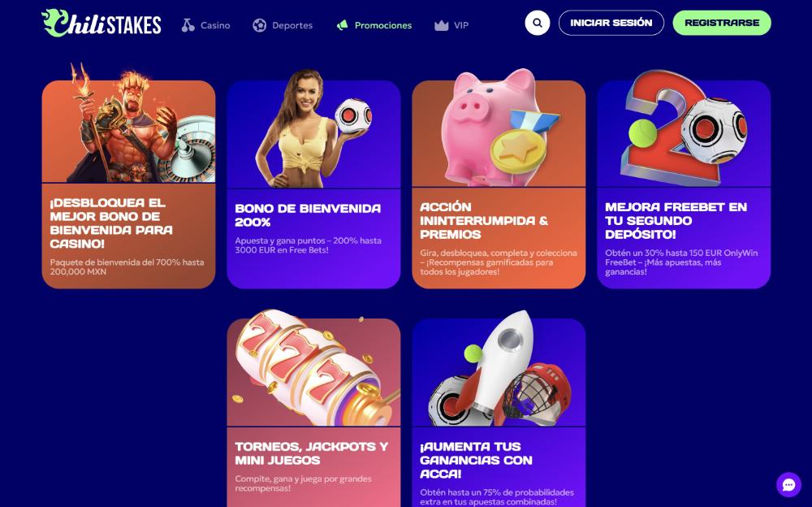Open Mejora FreeBet segundo depósito promotion
The height and width of the screenshot is (507, 812).
click(684, 184)
